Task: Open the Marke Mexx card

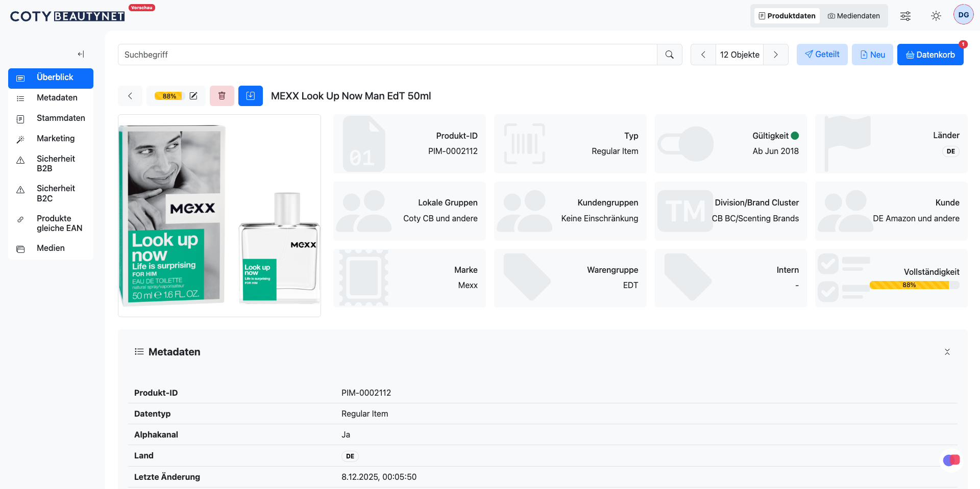Action: tap(409, 278)
